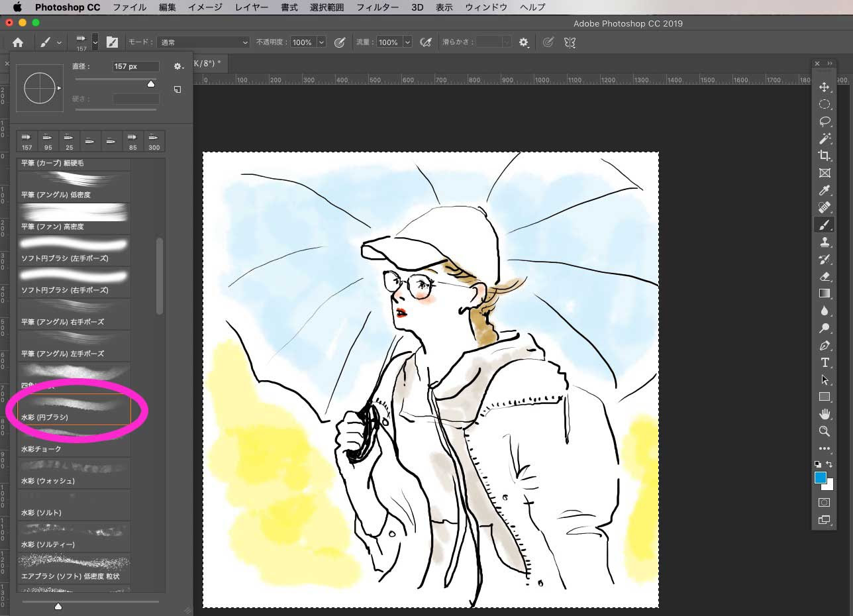Select the Clone Stamp tool
This screenshot has width=853, height=616.
pyautogui.click(x=825, y=242)
